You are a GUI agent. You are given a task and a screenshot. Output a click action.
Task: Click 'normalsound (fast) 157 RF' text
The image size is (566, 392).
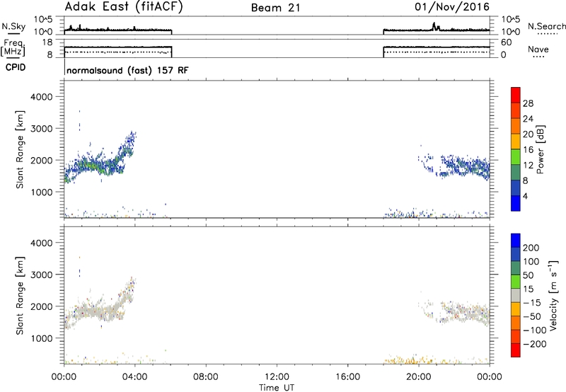[x=127, y=70]
